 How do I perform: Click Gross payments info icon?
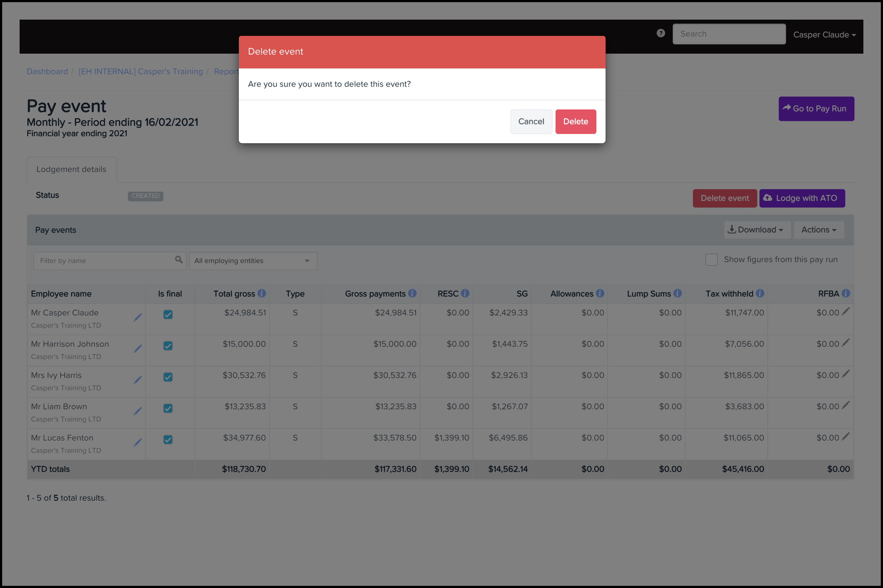point(412,293)
